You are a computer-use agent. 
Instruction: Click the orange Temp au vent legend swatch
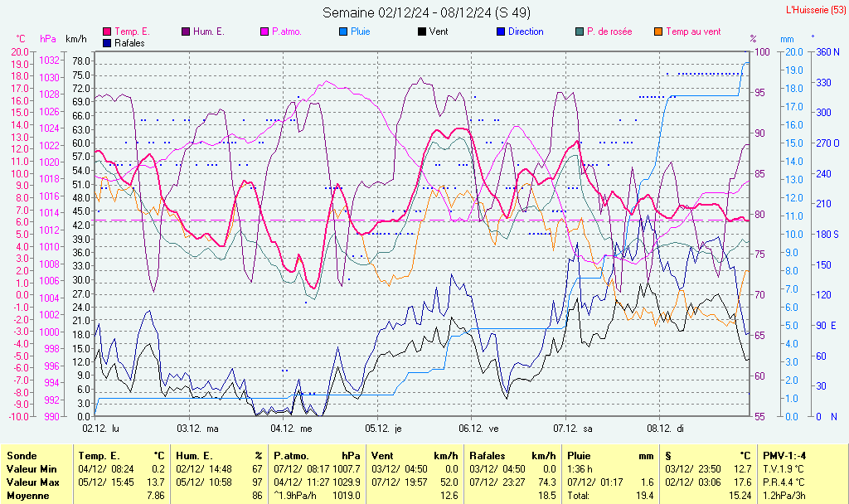(658, 32)
